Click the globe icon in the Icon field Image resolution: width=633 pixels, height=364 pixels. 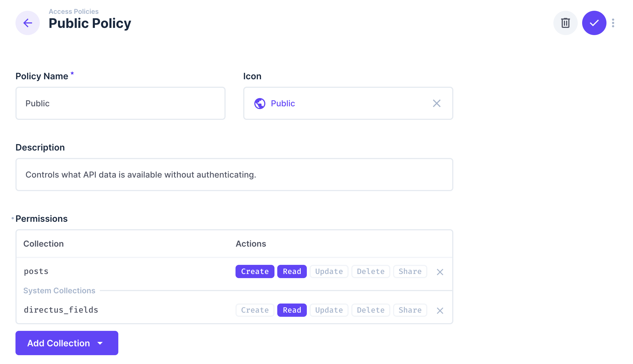(x=259, y=103)
